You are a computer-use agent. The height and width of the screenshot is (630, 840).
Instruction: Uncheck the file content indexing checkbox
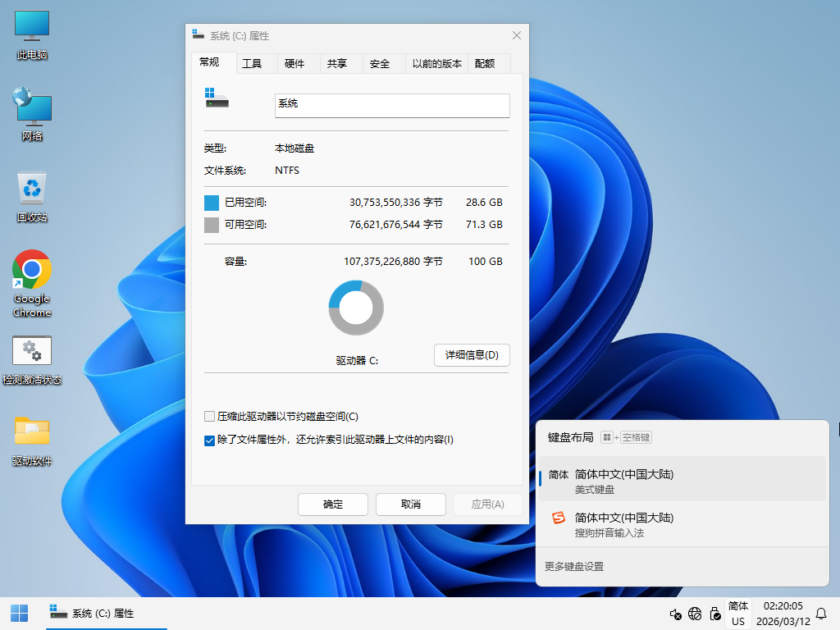[x=210, y=440]
